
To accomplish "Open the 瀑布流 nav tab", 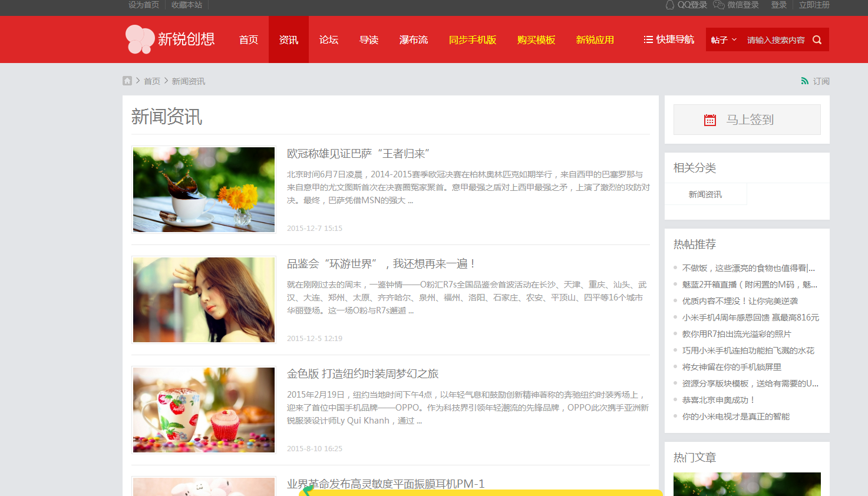I will [x=414, y=39].
